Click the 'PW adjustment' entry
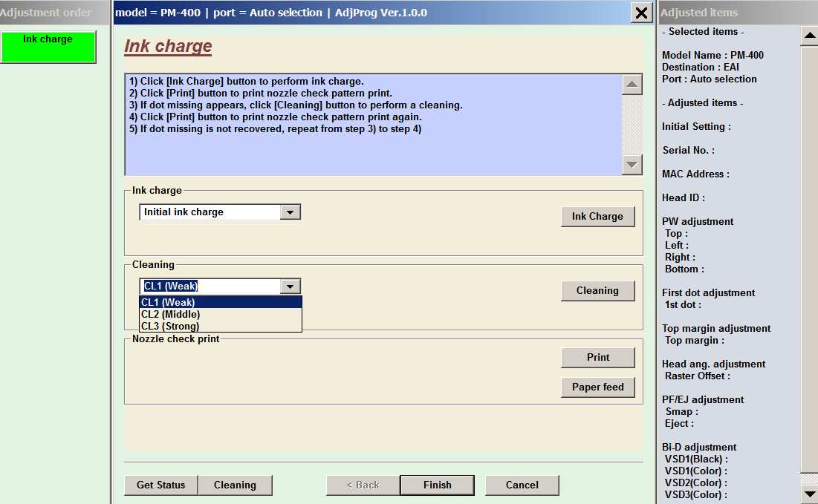 coord(698,221)
